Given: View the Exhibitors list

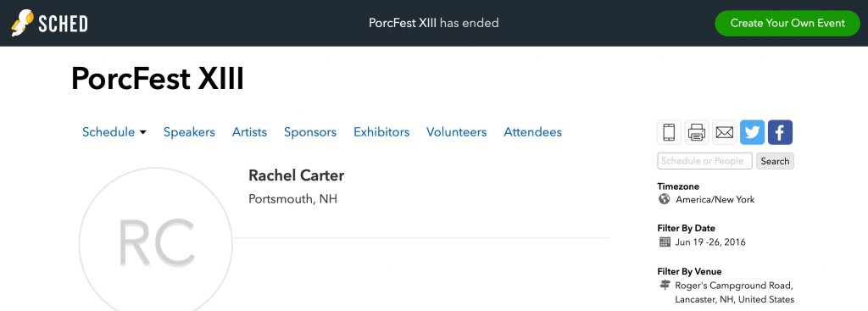Looking at the screenshot, I should click(x=381, y=132).
